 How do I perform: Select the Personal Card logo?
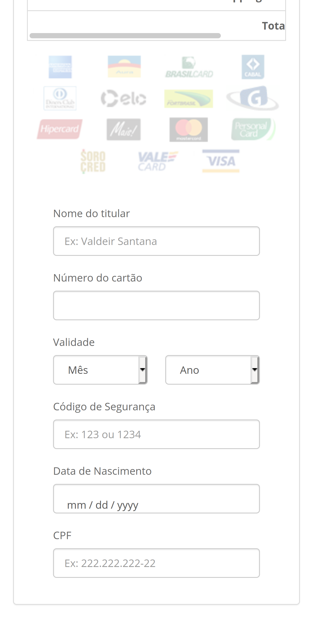(x=253, y=129)
